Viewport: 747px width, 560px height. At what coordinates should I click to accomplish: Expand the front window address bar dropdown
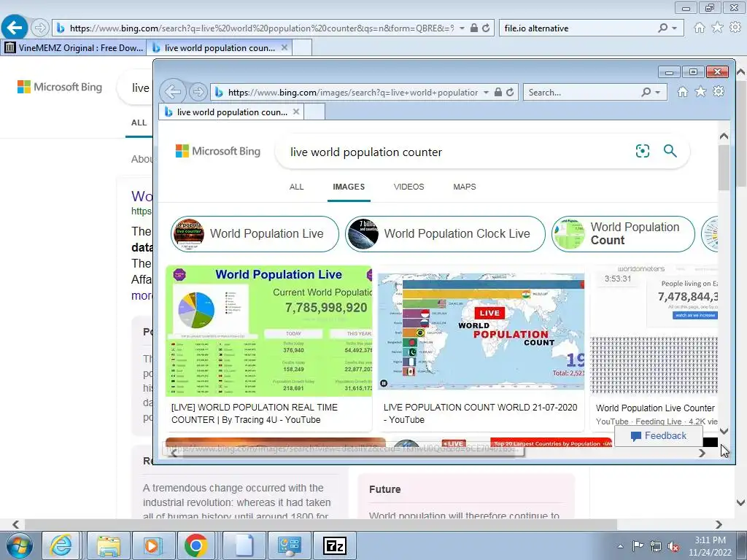coord(486,93)
